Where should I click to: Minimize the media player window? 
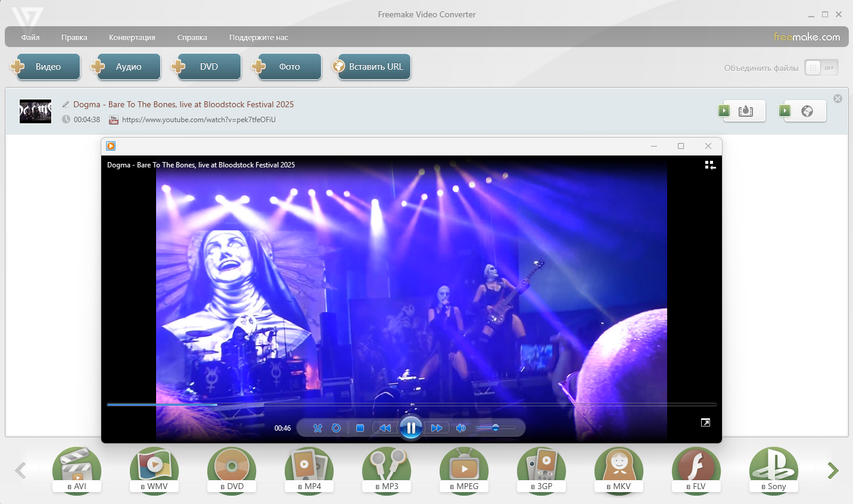click(x=654, y=146)
